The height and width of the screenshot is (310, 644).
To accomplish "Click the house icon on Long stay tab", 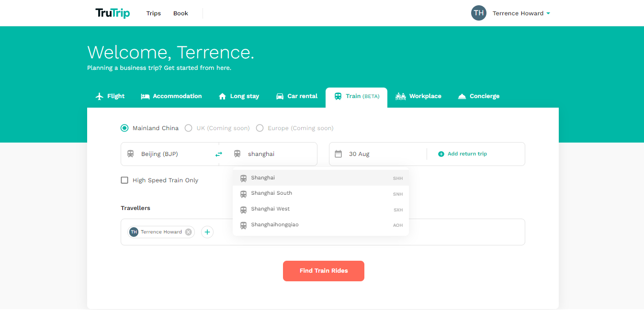I will point(222,96).
